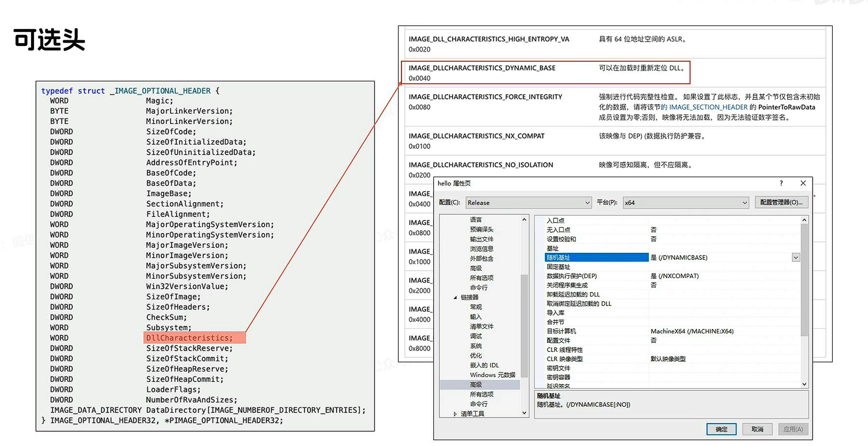Select the 目标计算机 property row
868x446 pixels.
561,331
